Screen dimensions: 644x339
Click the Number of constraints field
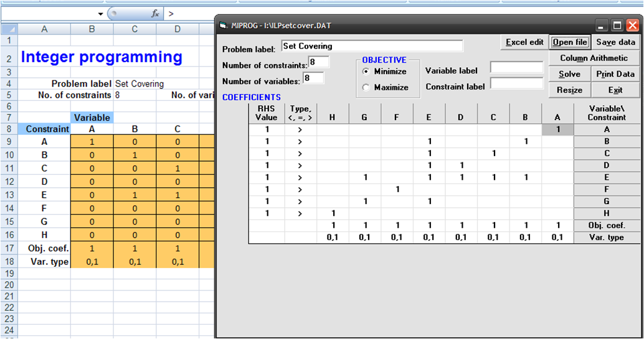[x=319, y=62]
